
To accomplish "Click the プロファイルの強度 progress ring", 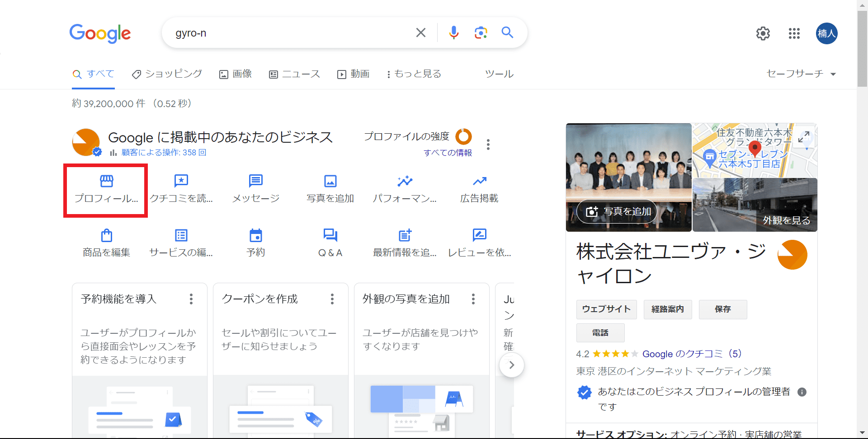I will tap(463, 136).
